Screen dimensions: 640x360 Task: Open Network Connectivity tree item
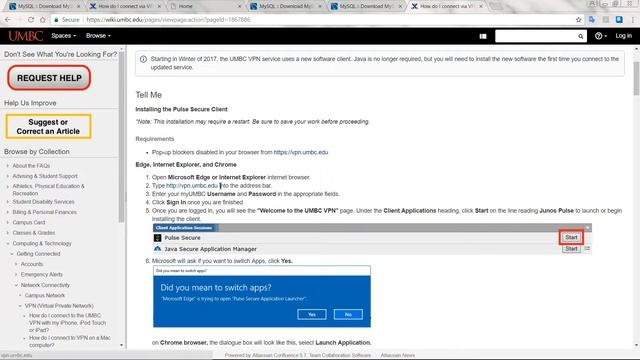tap(45, 285)
